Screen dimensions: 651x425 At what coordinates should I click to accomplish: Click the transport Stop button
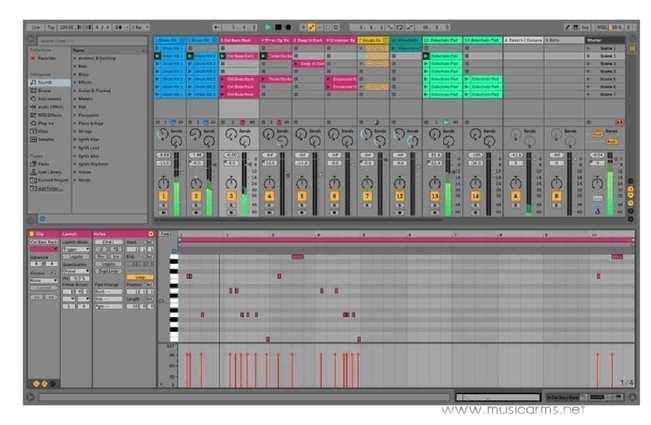[x=279, y=27]
